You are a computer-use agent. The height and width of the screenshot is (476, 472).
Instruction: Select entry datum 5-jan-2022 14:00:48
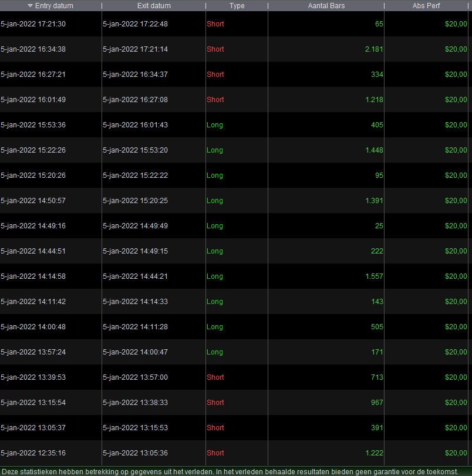[x=33, y=326]
